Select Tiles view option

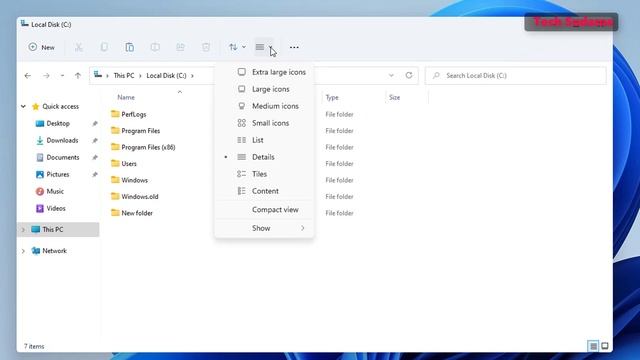[x=264, y=174]
